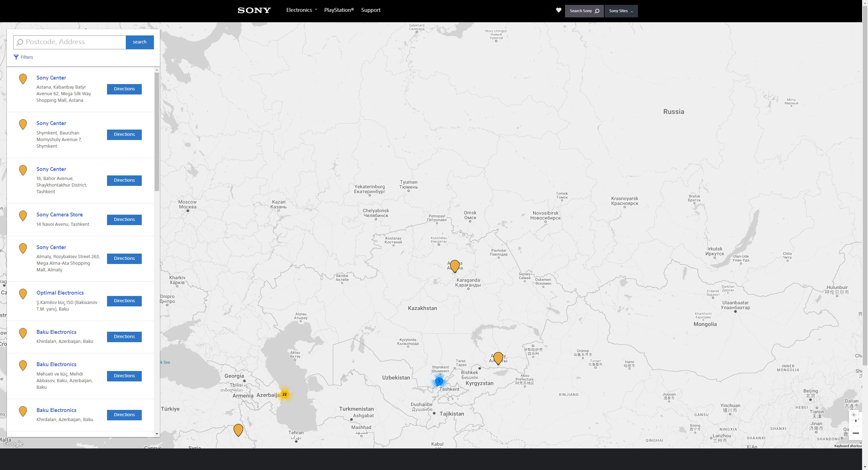Open Support menu item
868x470 pixels.
(370, 10)
